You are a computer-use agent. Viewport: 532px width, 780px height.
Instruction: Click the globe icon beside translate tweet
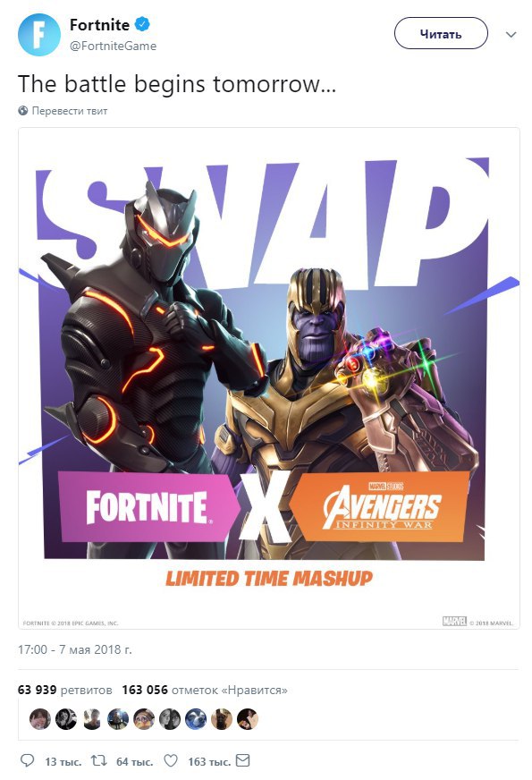23,111
